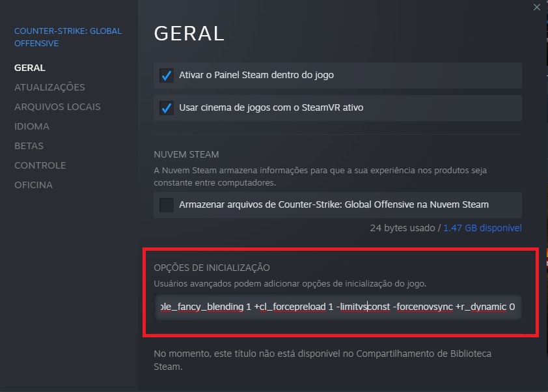The image size is (548, 392).
Task: Click the Counter-Strike: Global Offensive sidebar title
Action: 68,37
